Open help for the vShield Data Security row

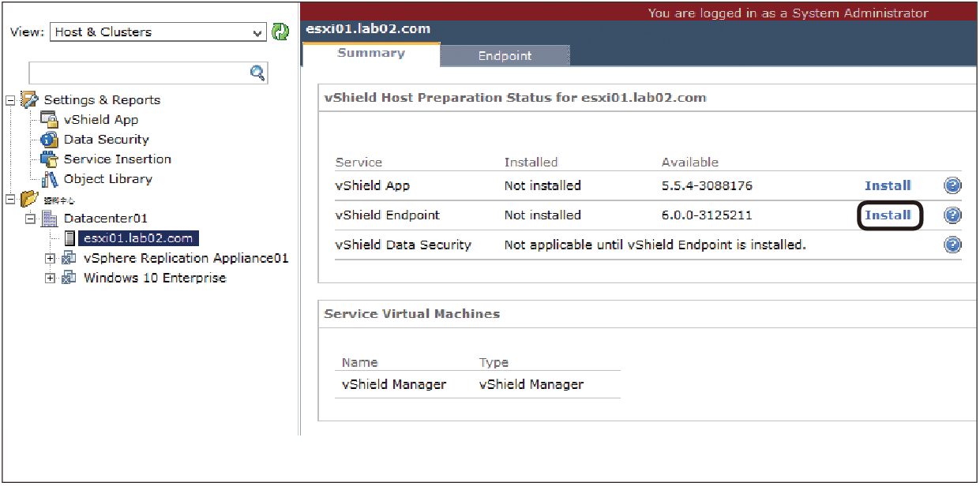click(x=952, y=245)
